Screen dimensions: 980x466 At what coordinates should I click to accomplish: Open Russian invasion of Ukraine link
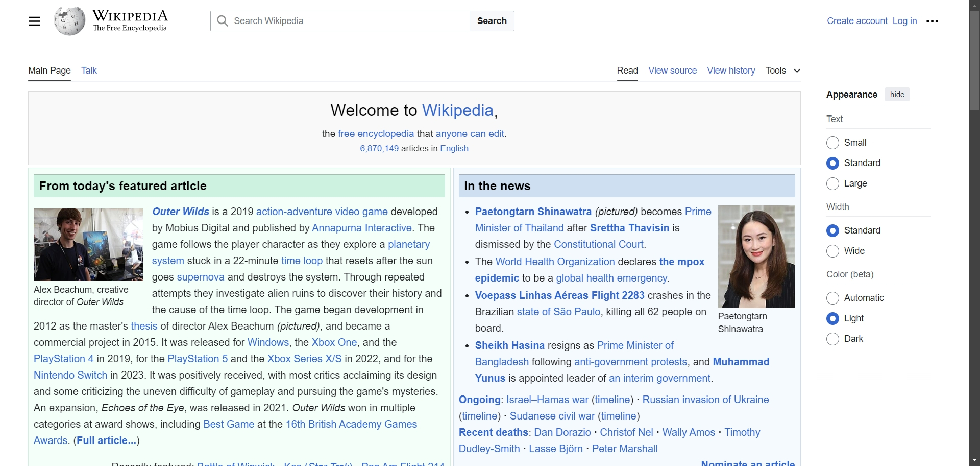tap(705, 400)
